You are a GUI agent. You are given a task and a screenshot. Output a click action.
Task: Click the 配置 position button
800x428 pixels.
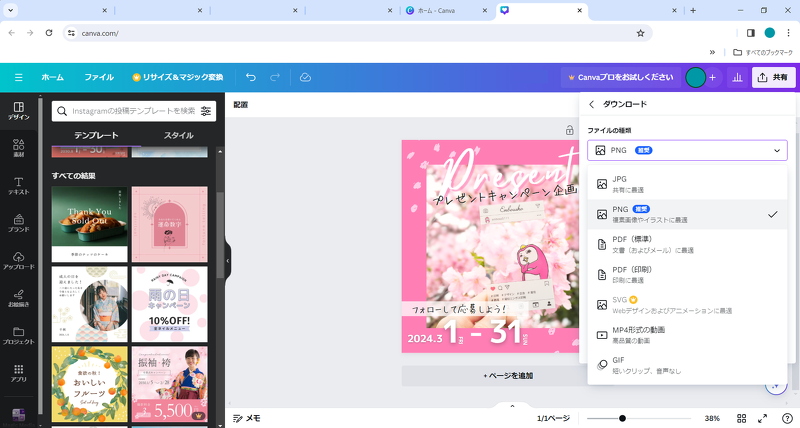coord(241,105)
